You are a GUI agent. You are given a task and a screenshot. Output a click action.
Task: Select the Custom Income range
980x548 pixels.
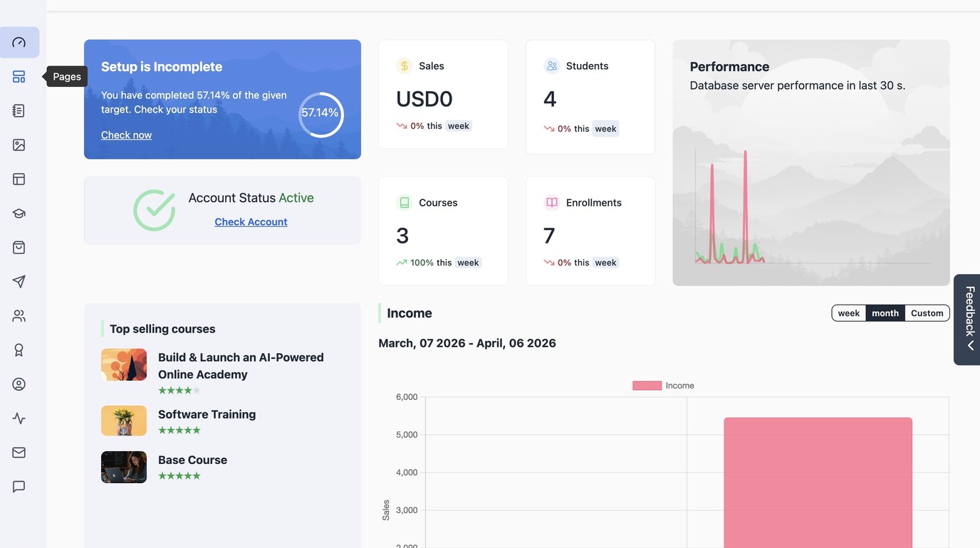pos(927,313)
